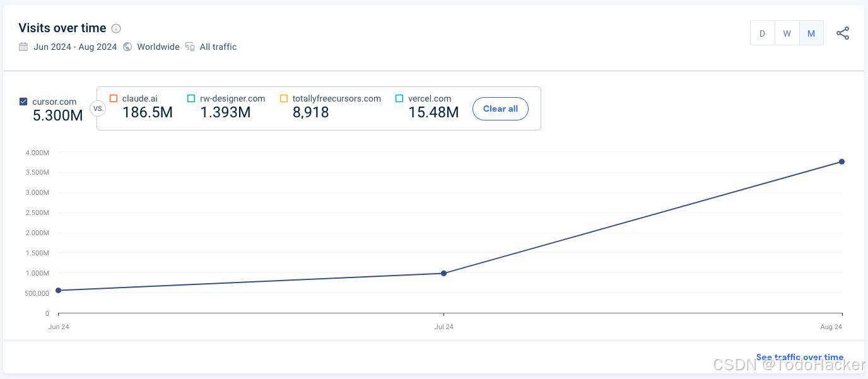Viewport: 868px width, 379px height.
Task: Click the Clear all button
Action: pos(500,108)
